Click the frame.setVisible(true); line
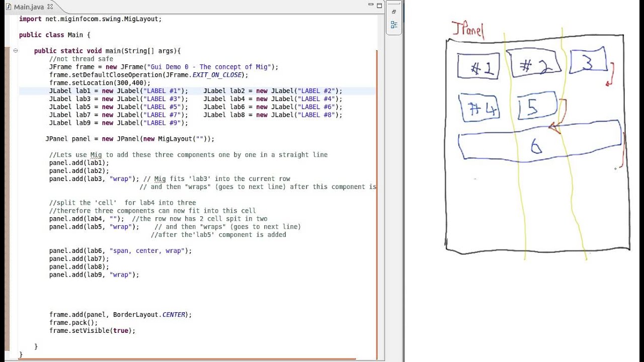The width and height of the screenshot is (644, 362). pyautogui.click(x=92, y=331)
